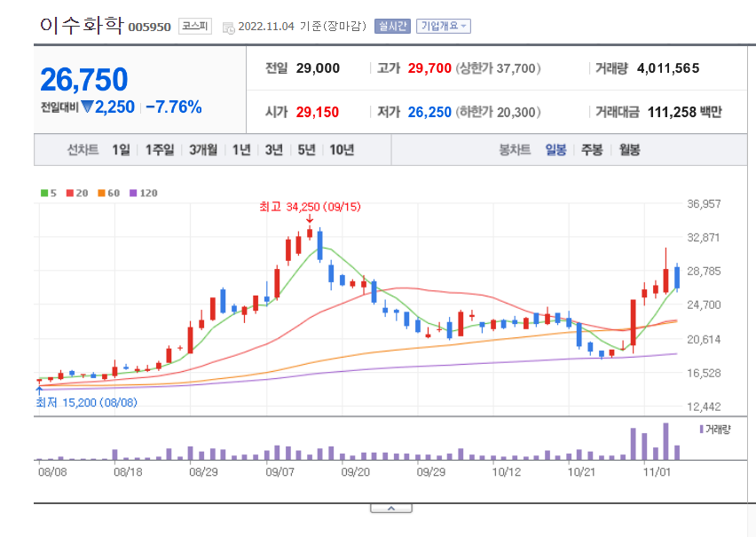Screen dimensions: 756x537
Task: Click the green 5-day moving average legend
Action: pos(49,193)
